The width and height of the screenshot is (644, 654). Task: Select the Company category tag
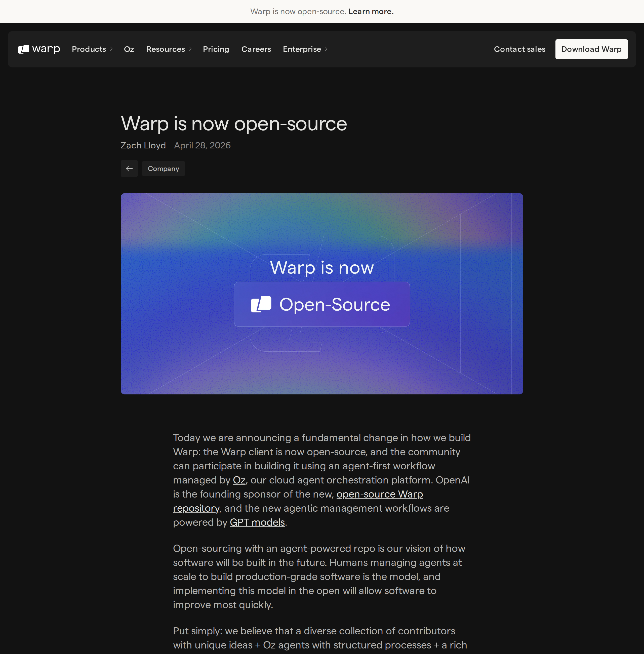pos(163,168)
